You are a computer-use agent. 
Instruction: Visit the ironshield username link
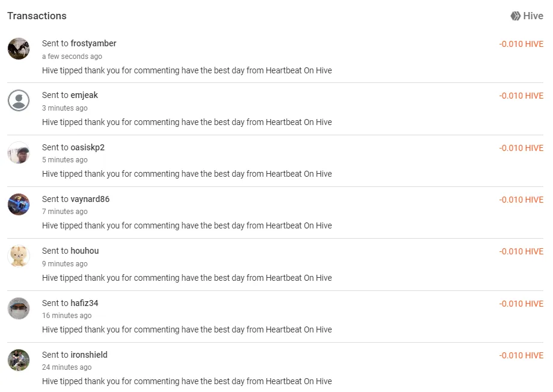pos(89,355)
